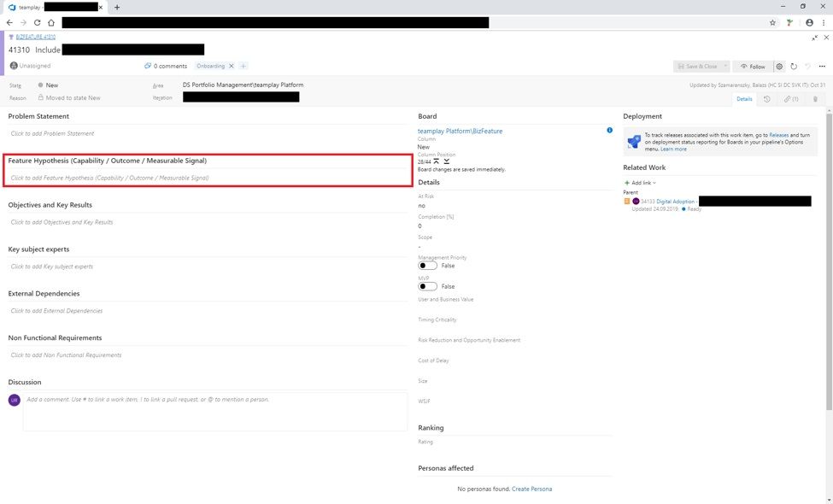Image resolution: width=833 pixels, height=504 pixels.
Task: Refresh the work item
Action: pyautogui.click(x=794, y=66)
